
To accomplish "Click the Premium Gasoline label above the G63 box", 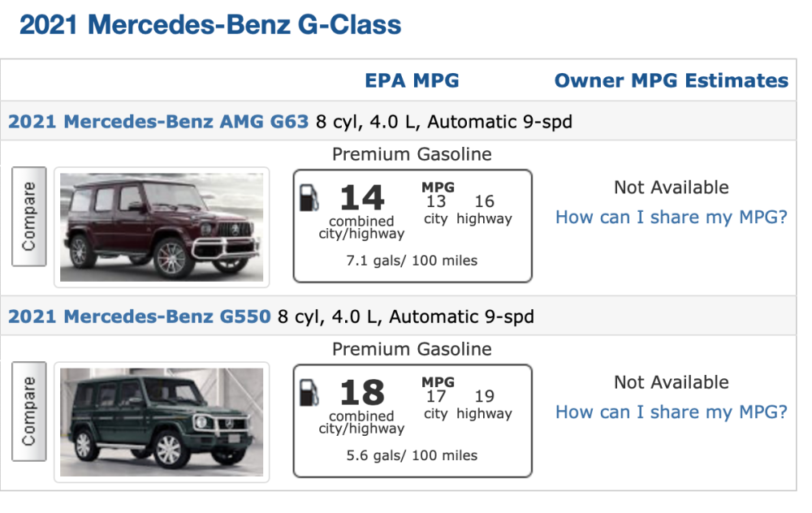I will point(412,154).
